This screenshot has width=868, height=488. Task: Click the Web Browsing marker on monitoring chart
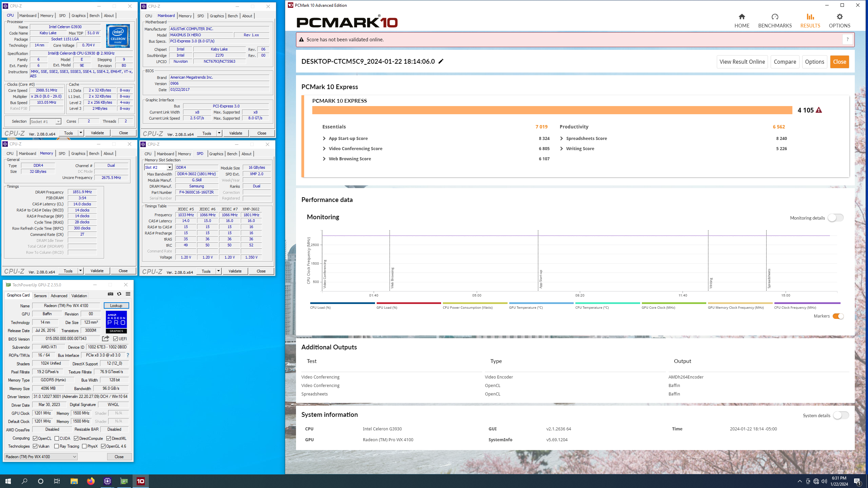tap(392, 278)
